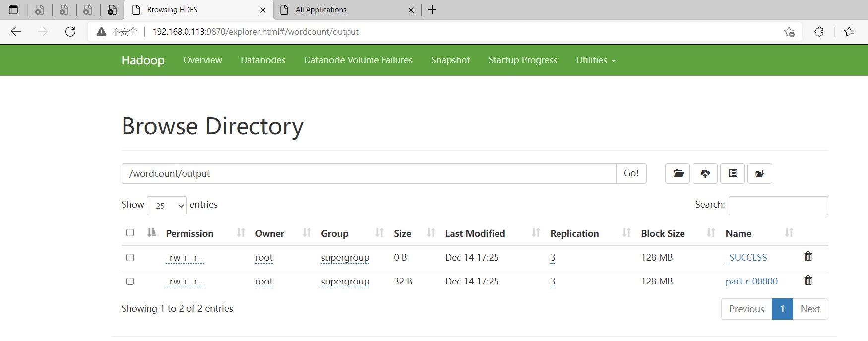Open the Show entries dropdown

[x=167, y=206]
